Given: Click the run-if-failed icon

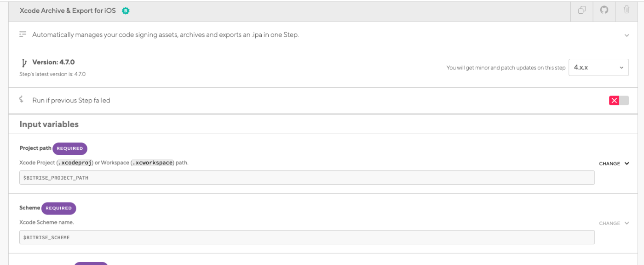Looking at the screenshot, I should (x=21, y=100).
